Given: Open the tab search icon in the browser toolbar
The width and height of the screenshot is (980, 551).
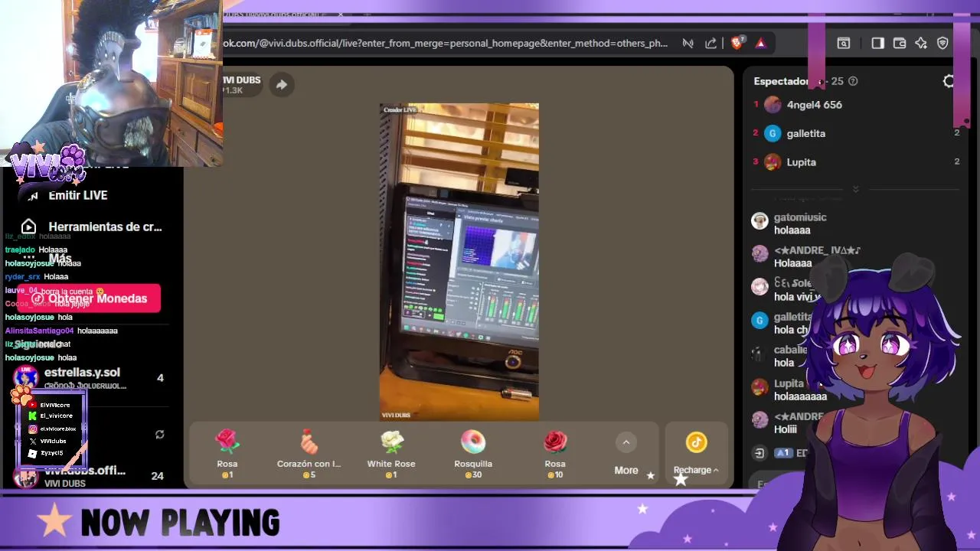Looking at the screenshot, I should [x=844, y=44].
